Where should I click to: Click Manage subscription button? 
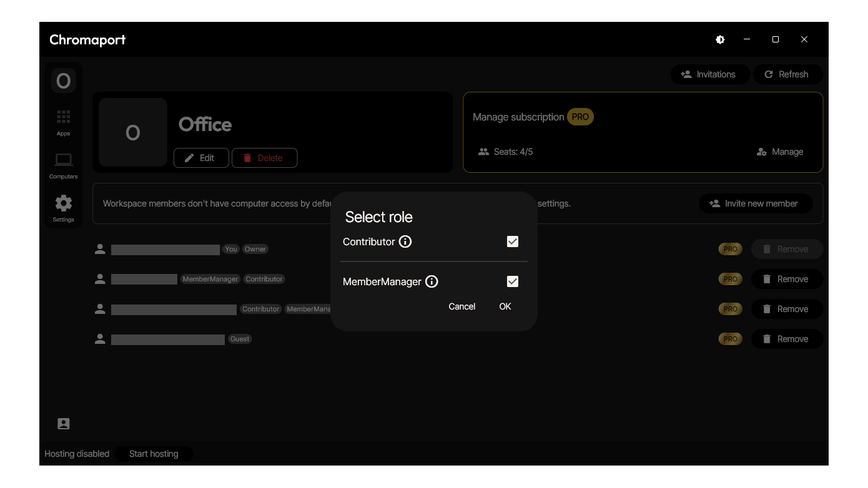click(x=780, y=152)
